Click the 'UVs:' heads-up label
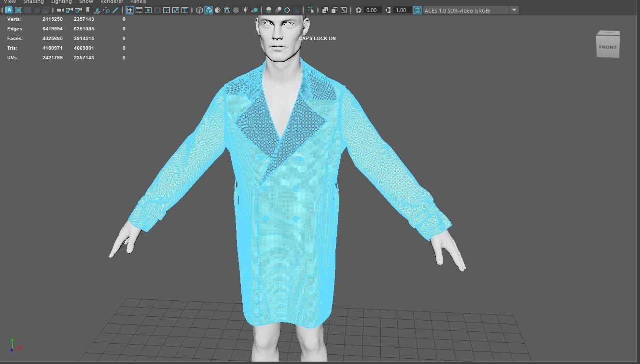The width and height of the screenshot is (640, 364). point(13,58)
